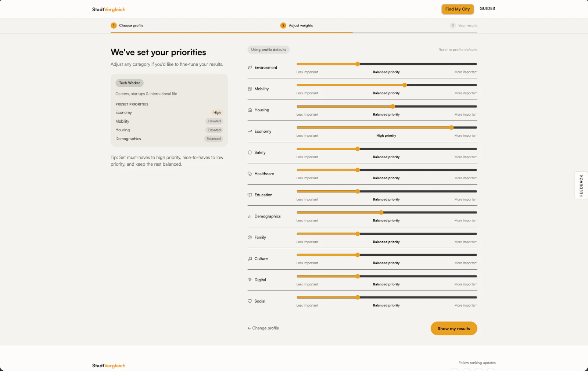The height and width of the screenshot is (371, 588).
Task: Click the Family slider handle
Action: 358,234
